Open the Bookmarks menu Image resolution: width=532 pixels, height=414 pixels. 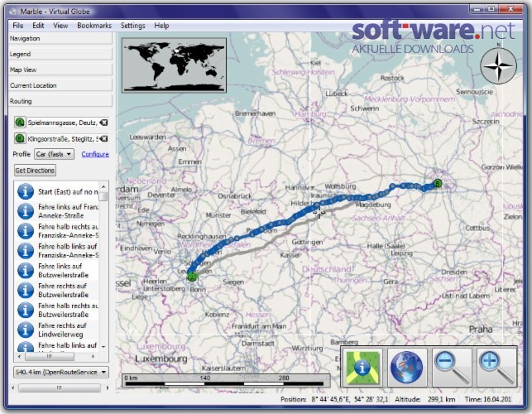point(94,26)
